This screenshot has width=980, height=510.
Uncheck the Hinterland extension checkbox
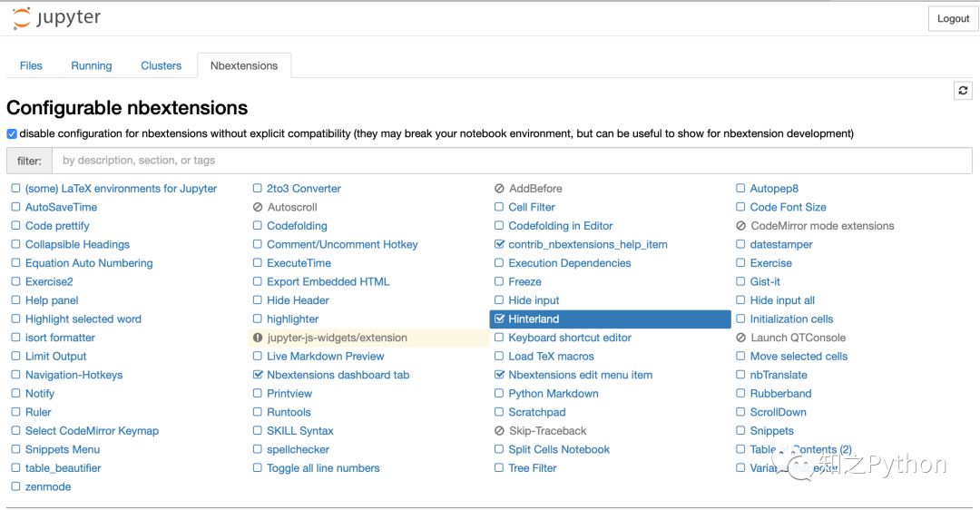[499, 319]
